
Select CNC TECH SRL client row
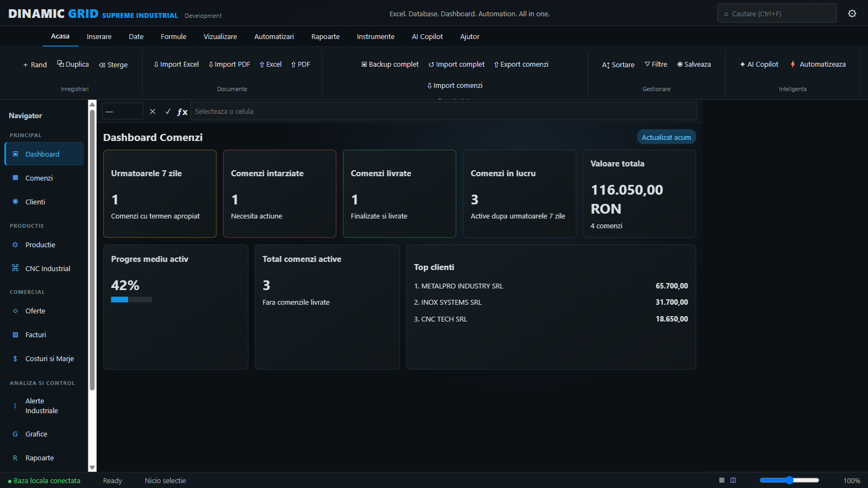[551, 319]
